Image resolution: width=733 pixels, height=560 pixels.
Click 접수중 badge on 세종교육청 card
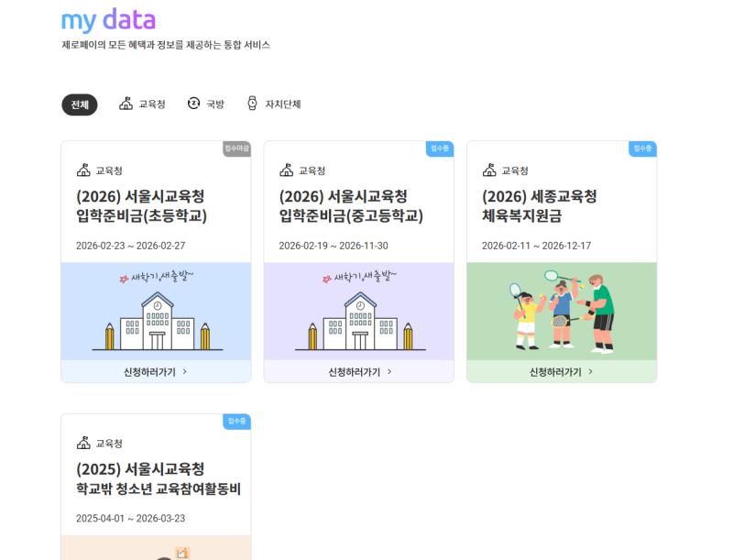643,148
